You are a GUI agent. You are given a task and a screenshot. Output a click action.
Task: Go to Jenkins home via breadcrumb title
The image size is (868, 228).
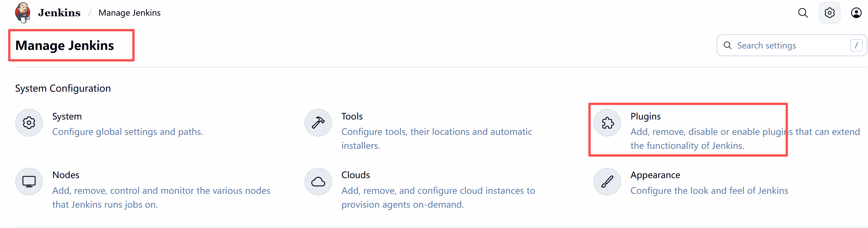point(59,13)
